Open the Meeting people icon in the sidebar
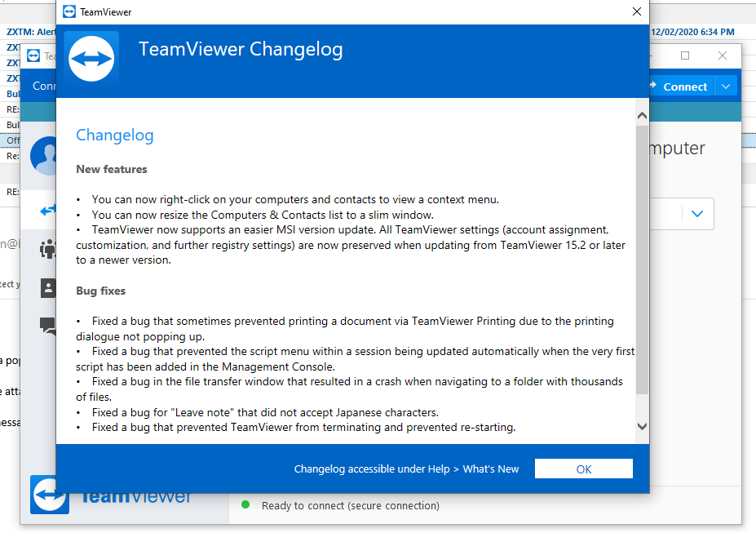756x533 pixels. [x=48, y=249]
